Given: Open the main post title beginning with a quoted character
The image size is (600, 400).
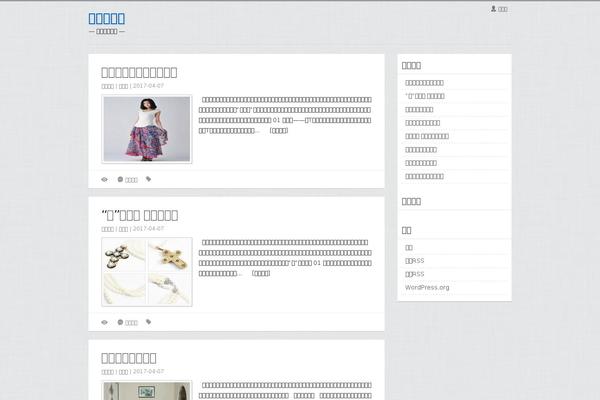Looking at the screenshot, I should [140, 215].
